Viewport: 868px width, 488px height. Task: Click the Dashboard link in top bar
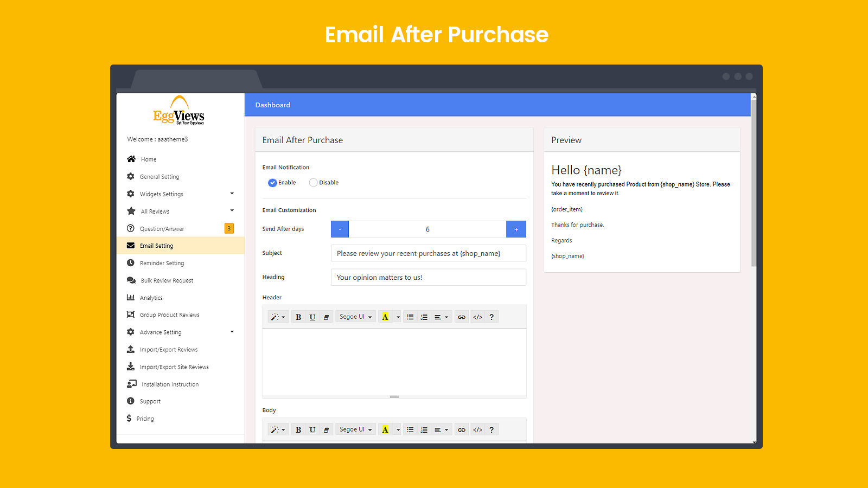[273, 105]
